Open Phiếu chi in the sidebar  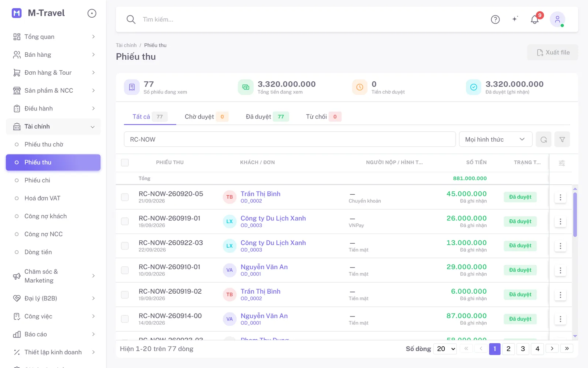53,180
